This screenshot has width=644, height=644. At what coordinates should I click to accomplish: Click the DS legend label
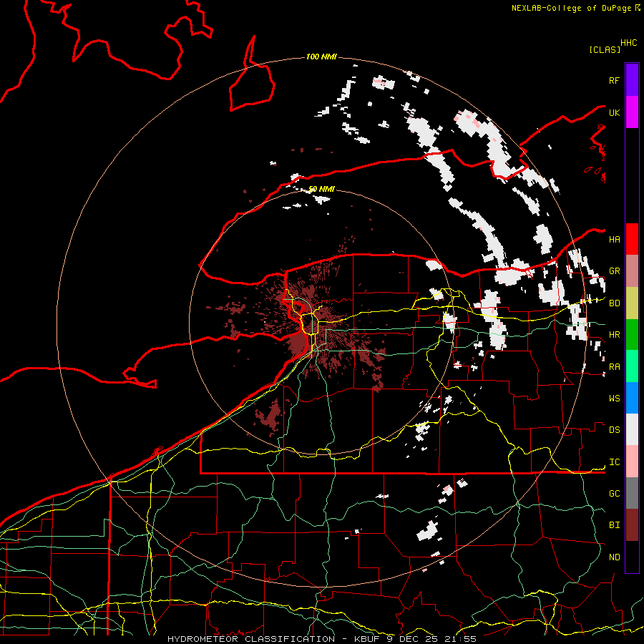[x=614, y=430]
